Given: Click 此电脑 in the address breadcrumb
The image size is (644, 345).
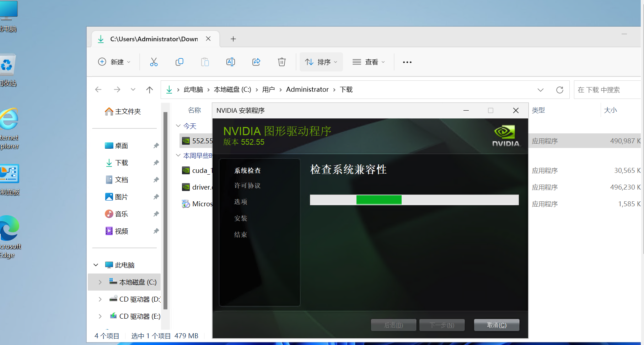Looking at the screenshot, I should [193, 90].
